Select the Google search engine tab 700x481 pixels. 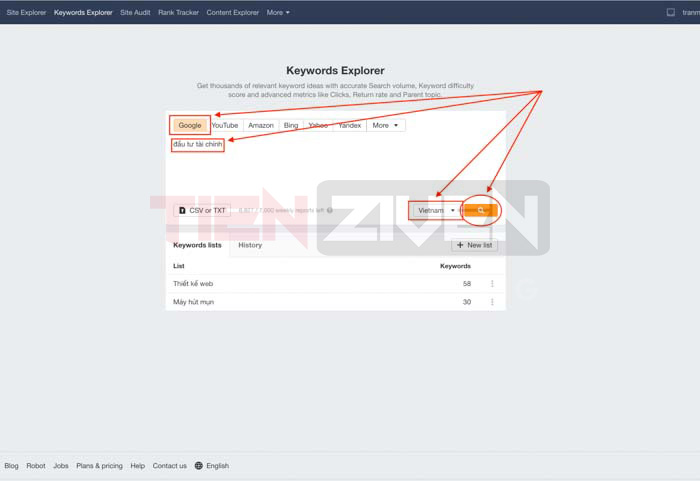190,125
